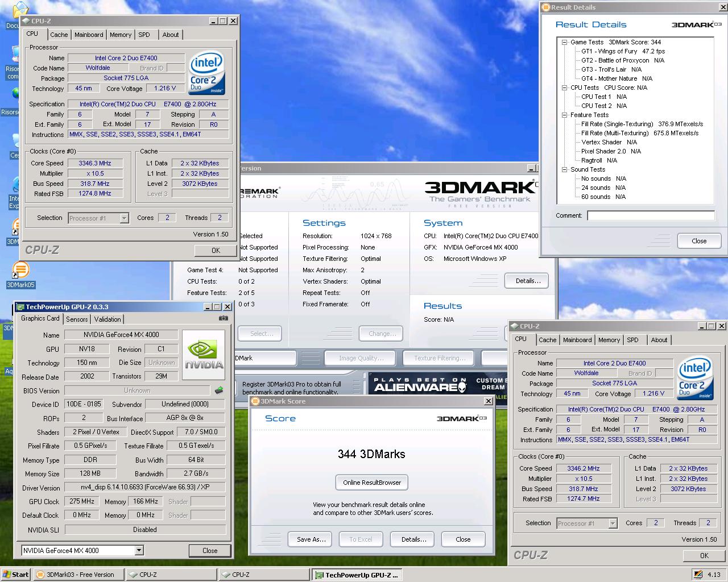Click OK in the lower CPU-Z window
Viewport: 728px width, 582px height.
704,555
